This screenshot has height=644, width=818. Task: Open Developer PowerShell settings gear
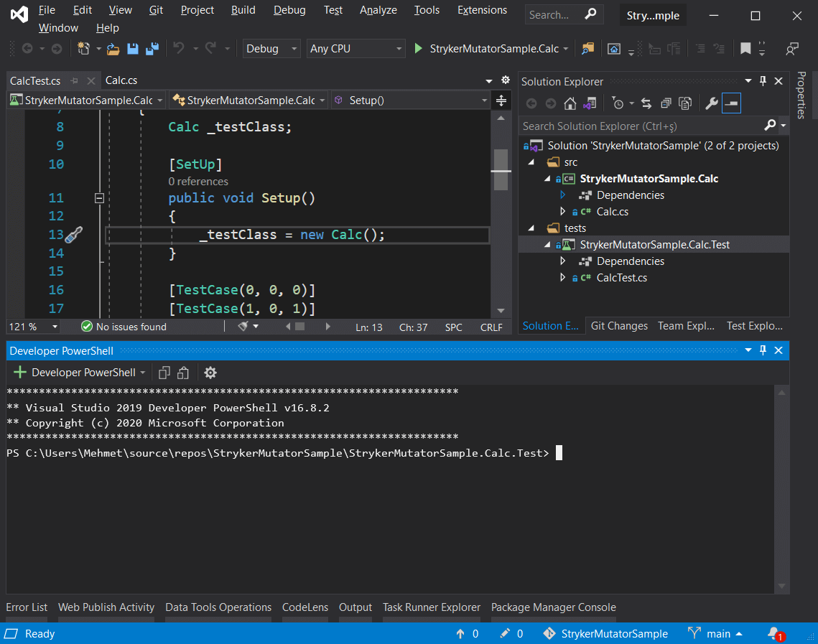210,373
